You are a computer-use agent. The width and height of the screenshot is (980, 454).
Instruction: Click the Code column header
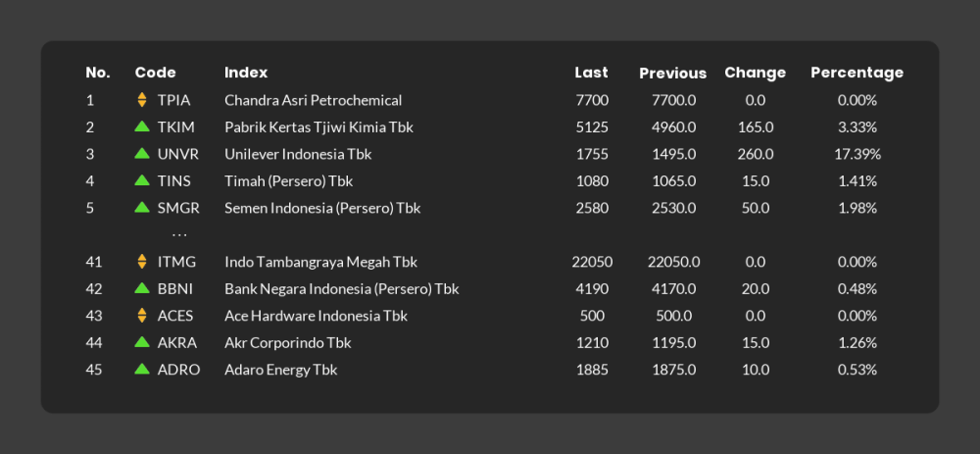pos(155,73)
